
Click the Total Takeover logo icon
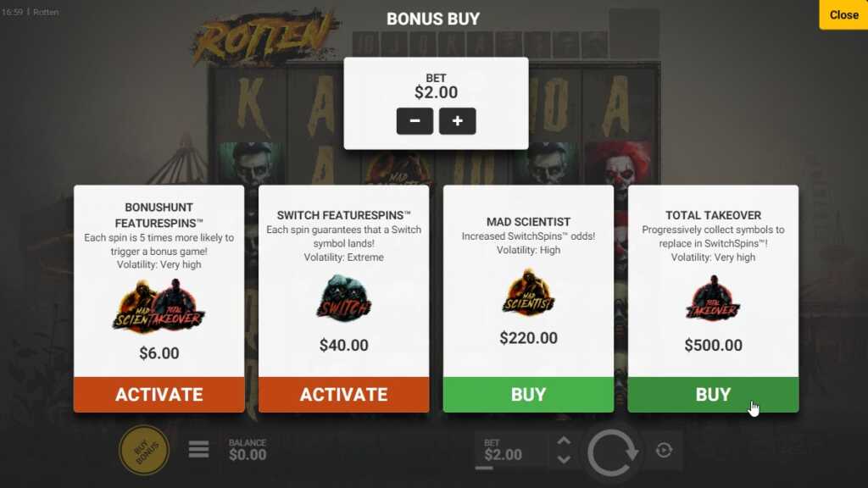[x=713, y=298]
